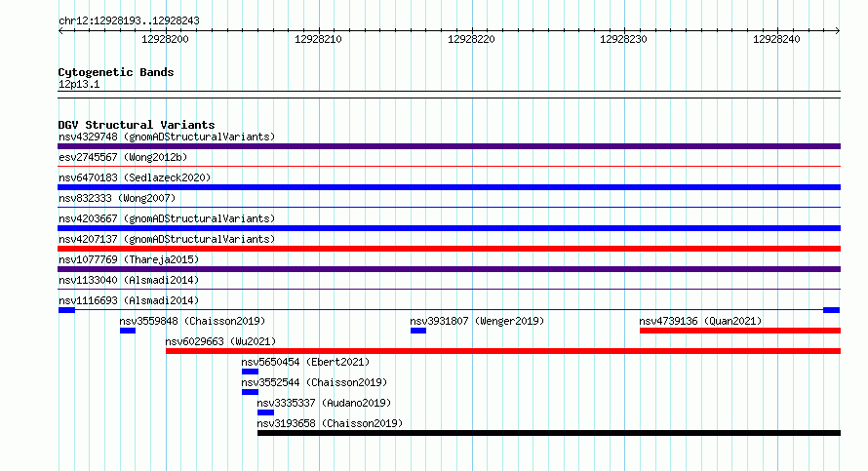Click ruler position 12928220
868x471 pixels.
[x=471, y=39]
